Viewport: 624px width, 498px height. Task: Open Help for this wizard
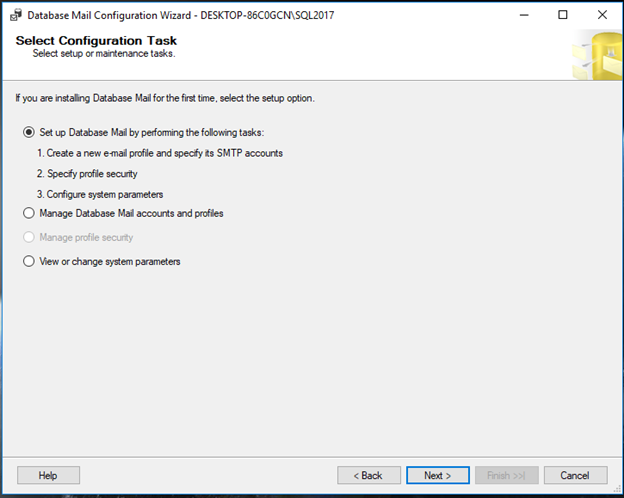pos(48,475)
